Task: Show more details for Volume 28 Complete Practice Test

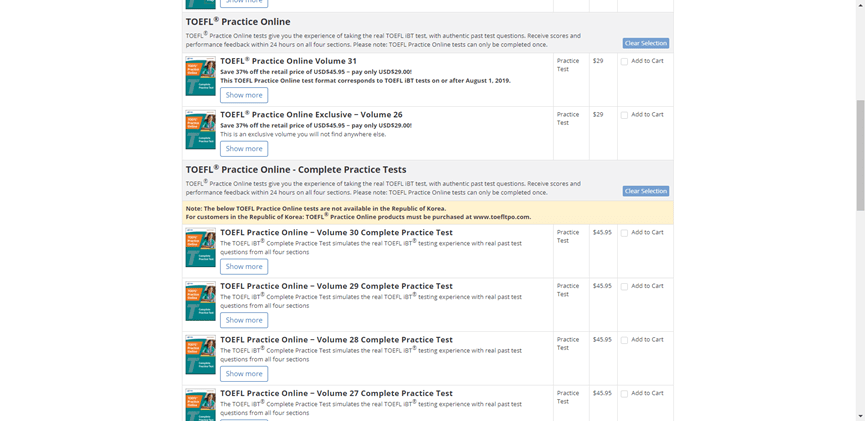Action: [x=244, y=374]
